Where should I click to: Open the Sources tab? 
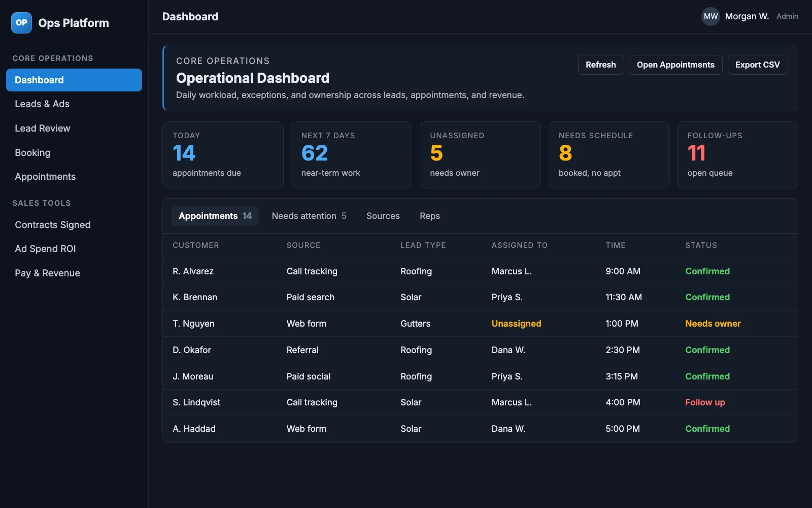coord(383,216)
